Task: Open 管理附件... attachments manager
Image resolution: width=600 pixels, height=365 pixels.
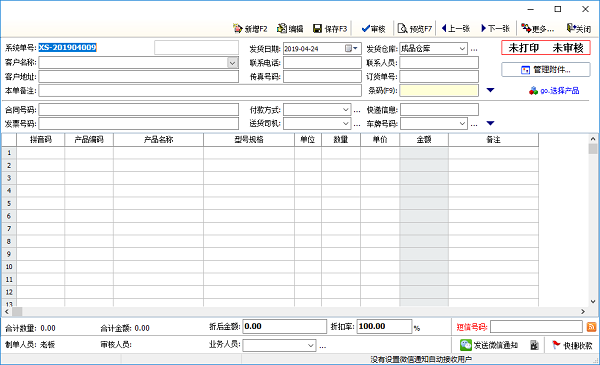Action: [x=546, y=70]
